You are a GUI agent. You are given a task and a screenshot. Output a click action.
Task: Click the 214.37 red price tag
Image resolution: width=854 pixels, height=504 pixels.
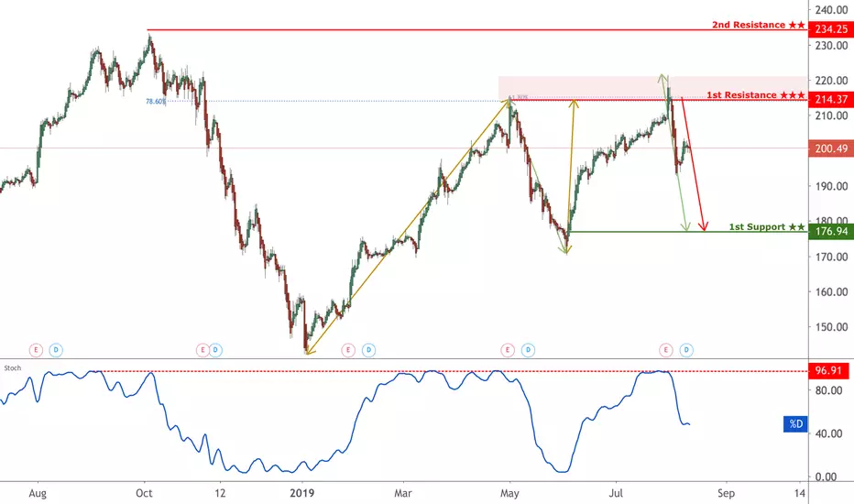830,99
